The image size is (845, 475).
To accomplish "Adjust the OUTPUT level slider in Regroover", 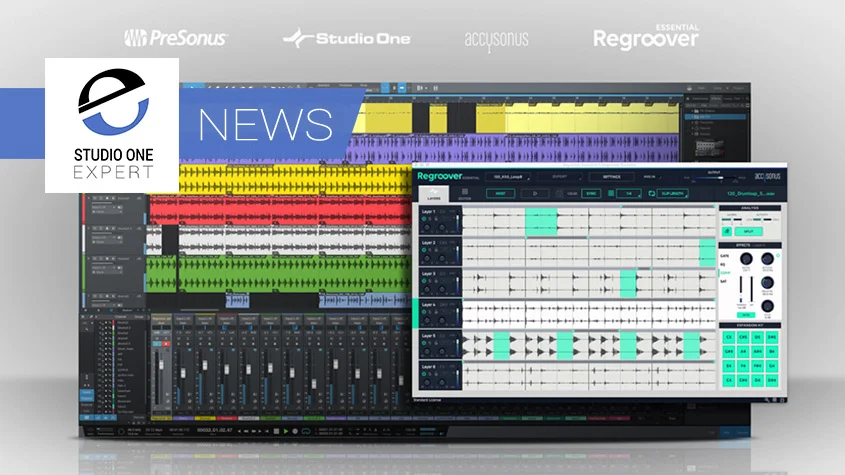I will [714, 178].
